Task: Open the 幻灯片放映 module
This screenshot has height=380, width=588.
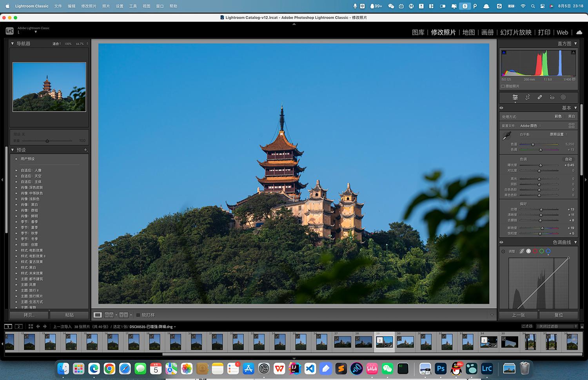Action: pos(516,32)
